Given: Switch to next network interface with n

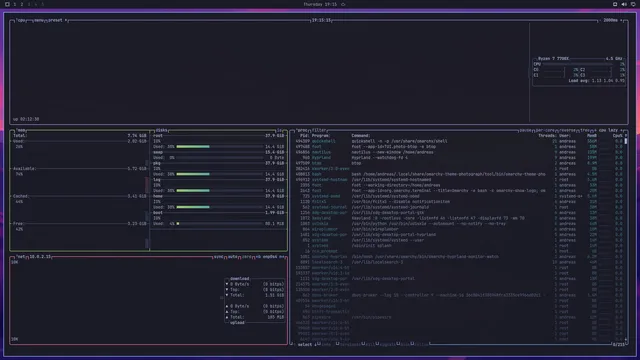Looking at the screenshot, I should click(x=282, y=257).
